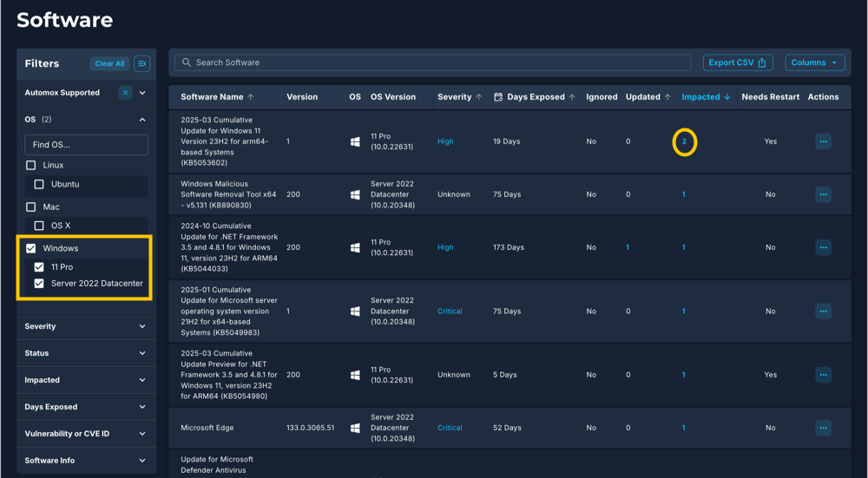Screen dimensions: 868x478
Task: Uncheck the 11 Pro filter
Action: (39, 267)
